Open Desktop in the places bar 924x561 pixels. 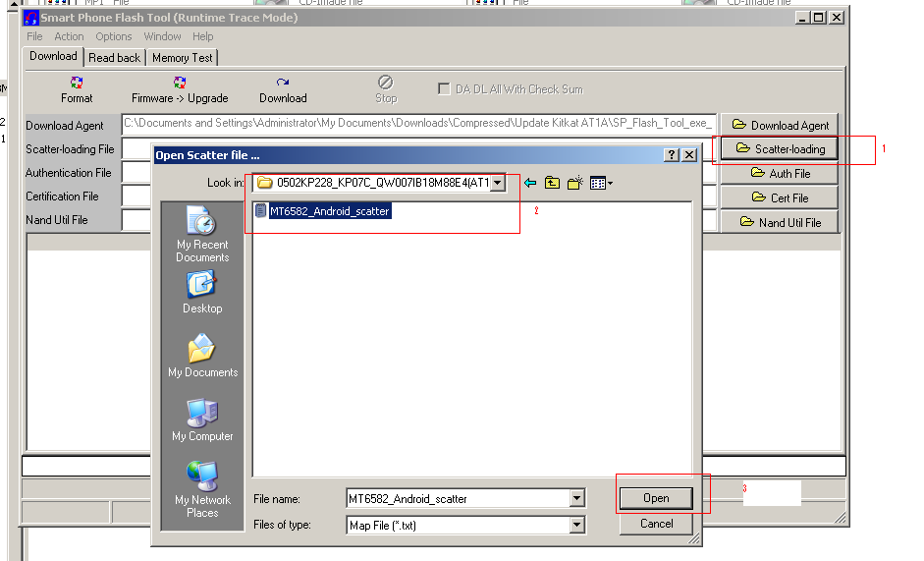[202, 293]
